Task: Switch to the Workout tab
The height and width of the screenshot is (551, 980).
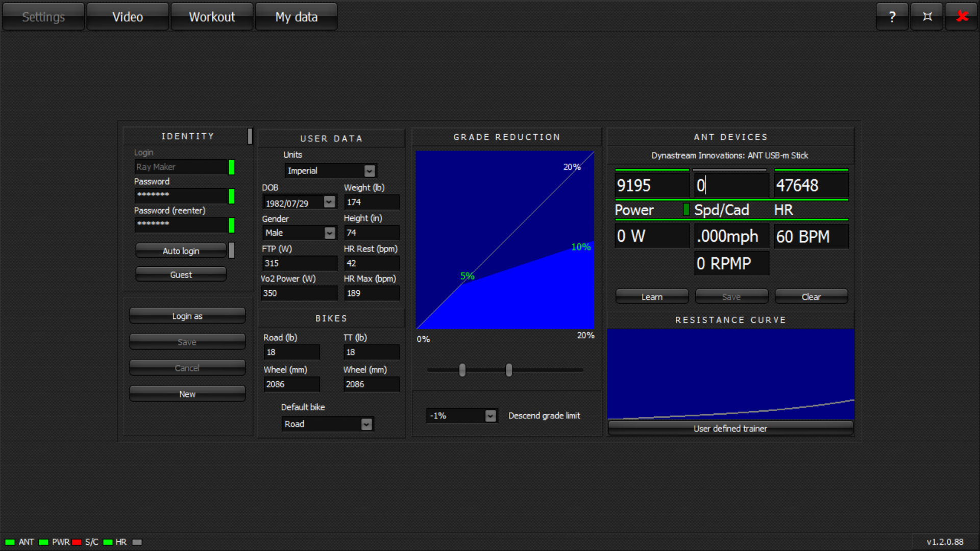Action: pyautogui.click(x=212, y=17)
